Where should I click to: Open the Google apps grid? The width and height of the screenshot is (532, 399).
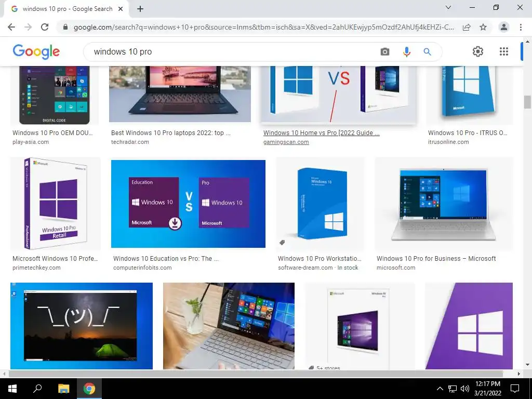coord(504,51)
